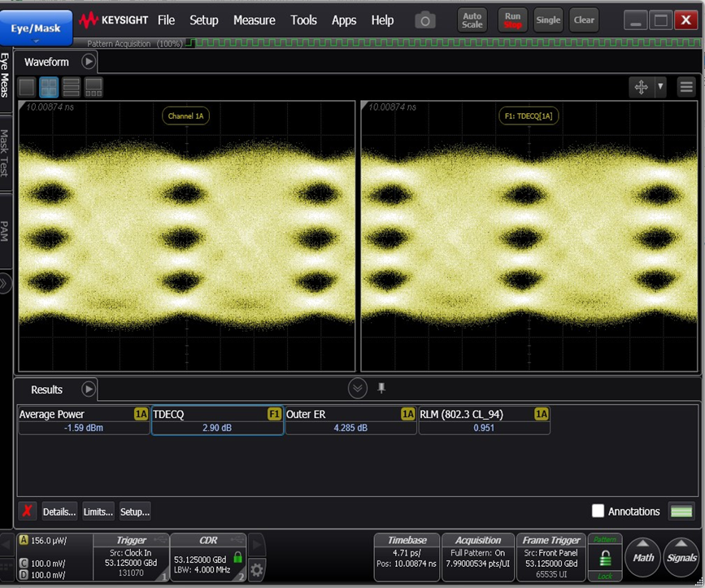Open the waveform hamburger menu
The width and height of the screenshot is (705, 588).
686,87
